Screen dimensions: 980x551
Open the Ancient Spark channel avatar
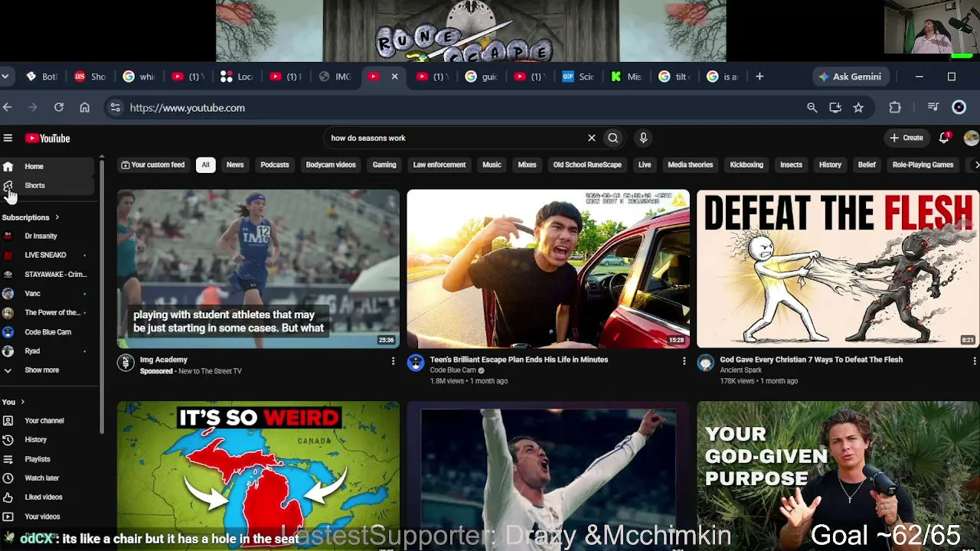click(x=705, y=363)
